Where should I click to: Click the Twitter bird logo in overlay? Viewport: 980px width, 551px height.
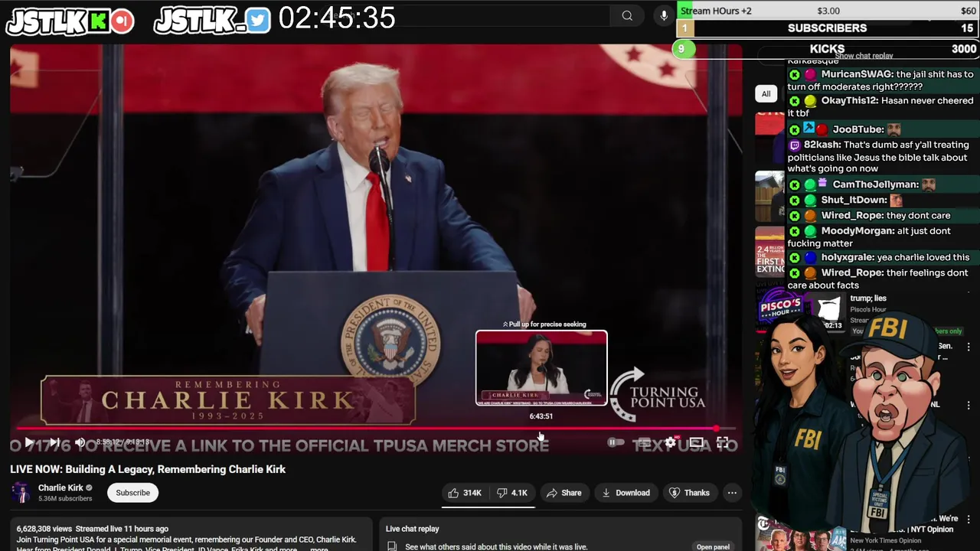pos(258,21)
